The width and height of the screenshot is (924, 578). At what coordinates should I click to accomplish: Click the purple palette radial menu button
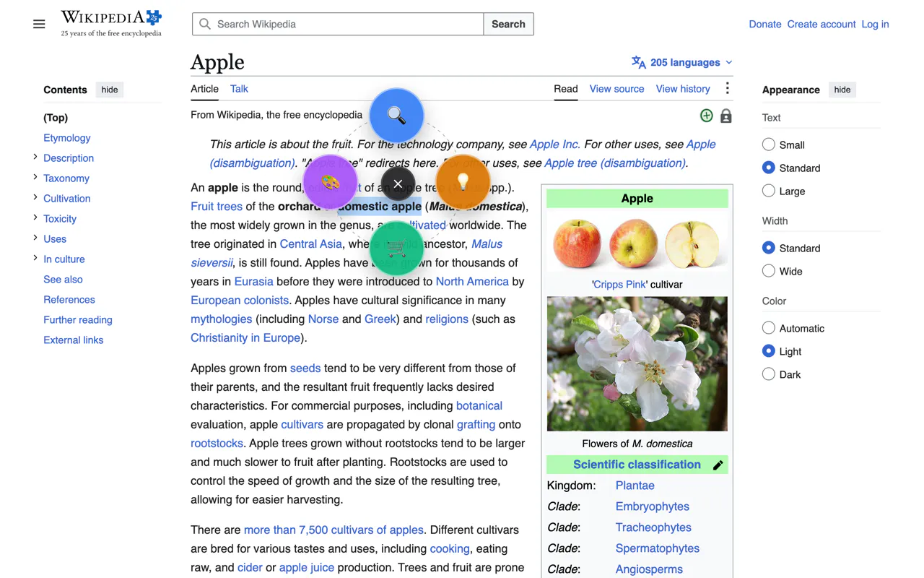[330, 182]
